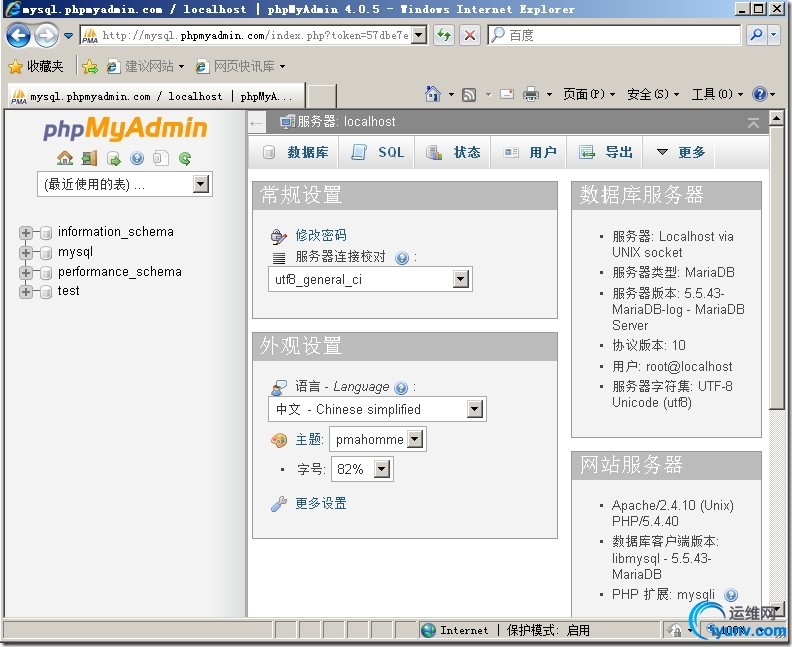Screen dimensions: 792x647
Task: Click the information_schema database icon
Action: [x=45, y=233]
